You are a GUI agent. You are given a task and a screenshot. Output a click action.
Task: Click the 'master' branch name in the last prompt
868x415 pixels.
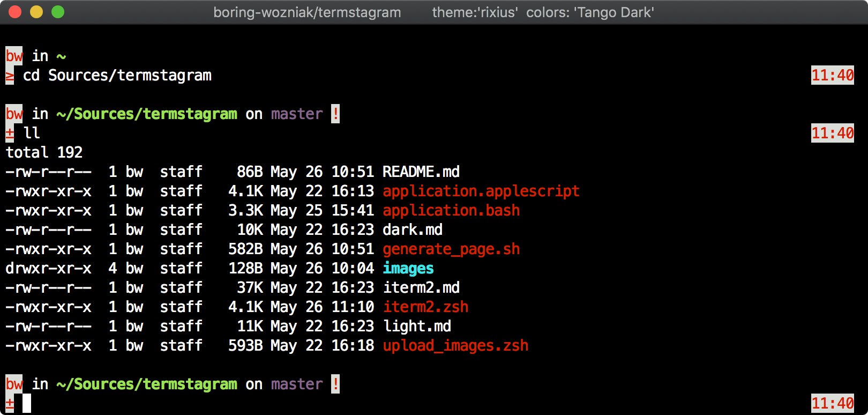click(297, 384)
